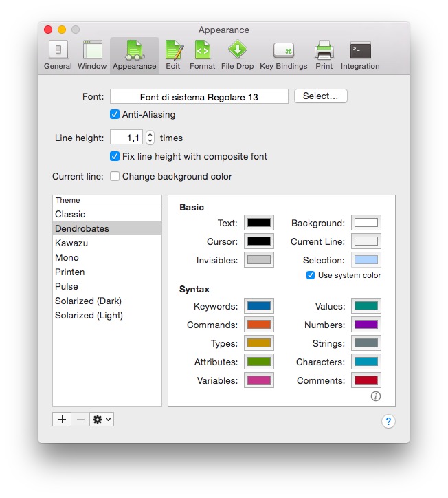Click the line height stepper arrows
Viewport: 448px width, 498px height.
pyautogui.click(x=150, y=138)
